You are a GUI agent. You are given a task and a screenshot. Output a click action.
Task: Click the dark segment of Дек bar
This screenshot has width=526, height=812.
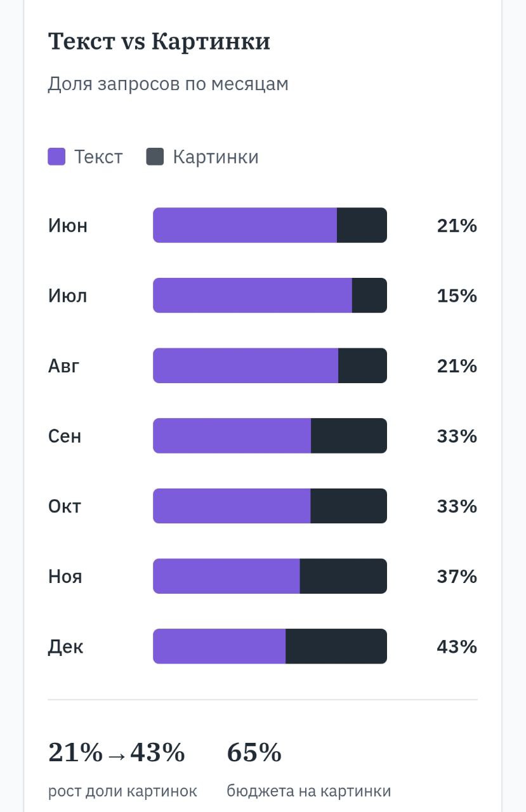click(x=336, y=646)
